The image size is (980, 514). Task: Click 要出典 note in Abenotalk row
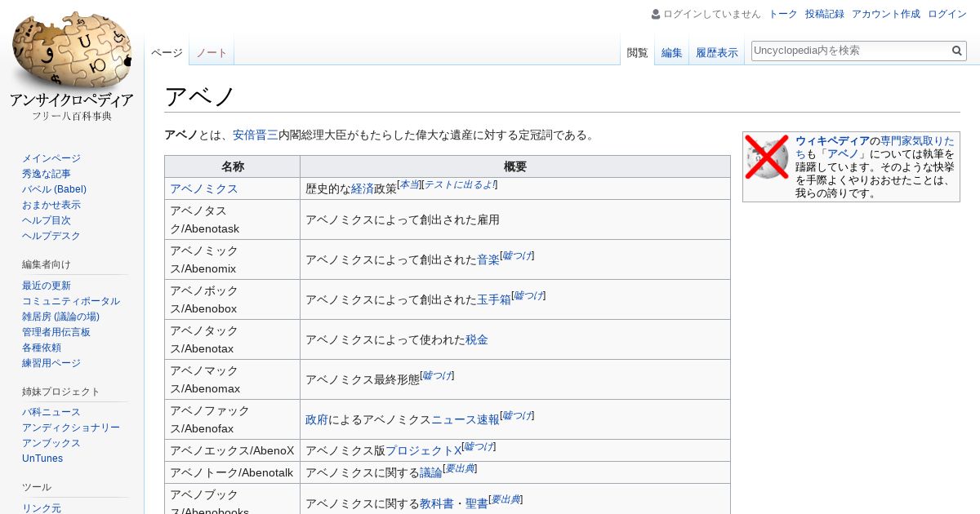click(x=460, y=468)
